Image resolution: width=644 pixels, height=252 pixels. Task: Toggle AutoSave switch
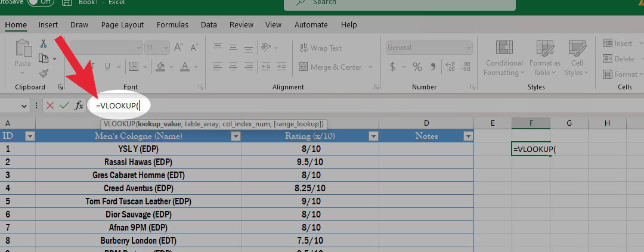pos(41,2)
